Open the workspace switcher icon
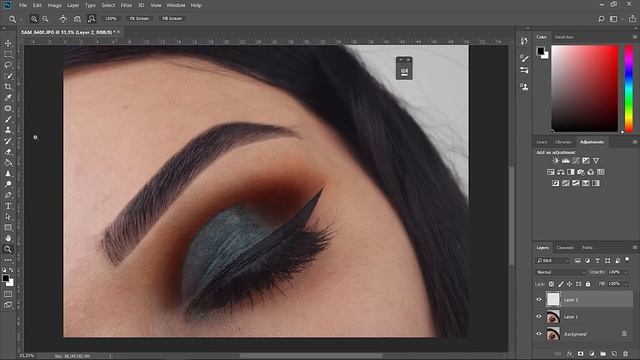This screenshot has width=640, height=360. [613, 19]
